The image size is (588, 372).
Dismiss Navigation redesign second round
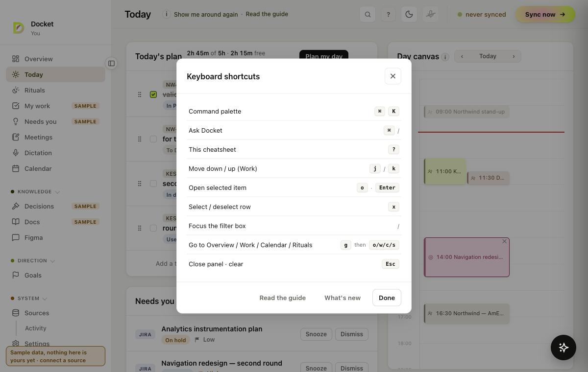[352, 368]
